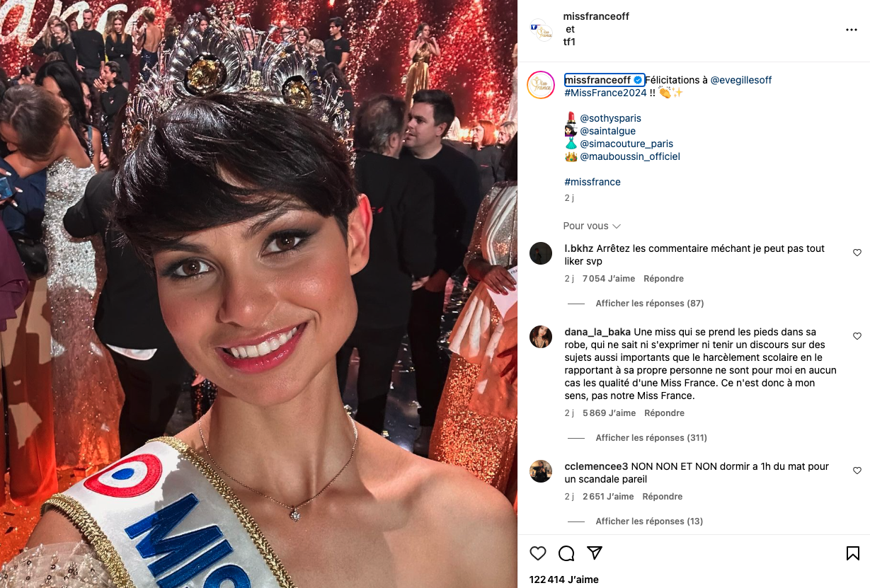This screenshot has height=588, width=870.
Task: Open the tf1 collaborator link in header
Action: pyautogui.click(x=571, y=42)
